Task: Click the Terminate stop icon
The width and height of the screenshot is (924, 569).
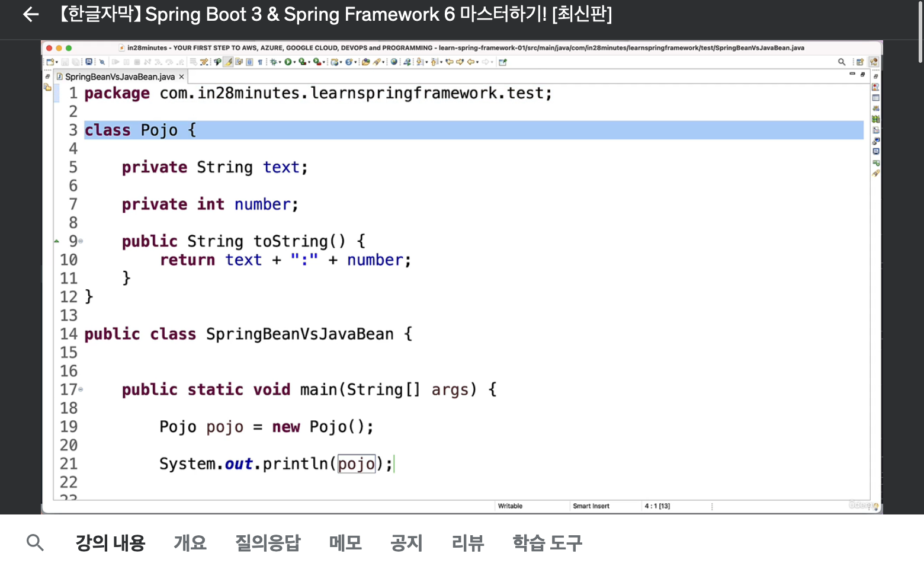Action: point(137,62)
